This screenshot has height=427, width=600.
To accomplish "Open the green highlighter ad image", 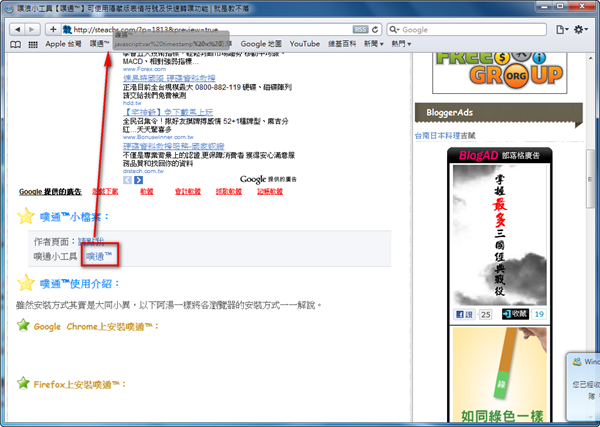I will pos(499,375).
